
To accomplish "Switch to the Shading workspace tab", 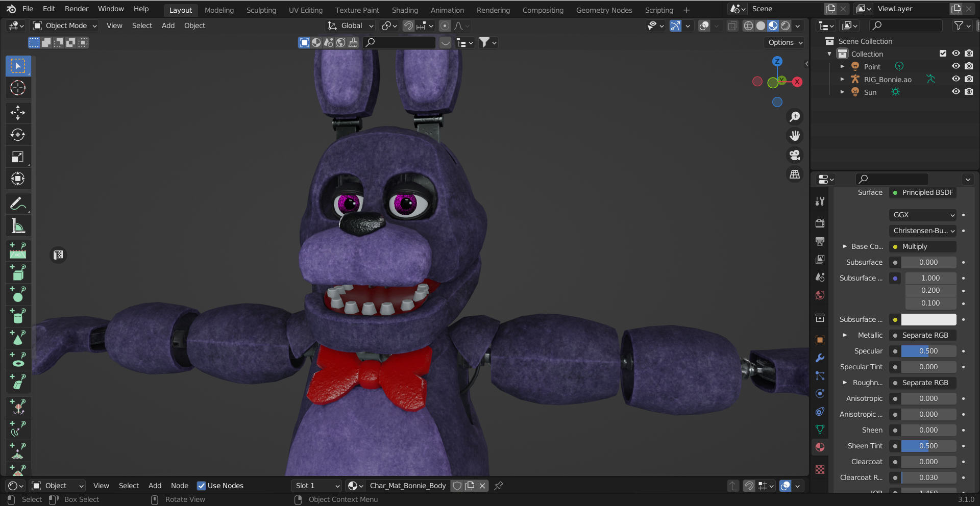I will point(405,10).
